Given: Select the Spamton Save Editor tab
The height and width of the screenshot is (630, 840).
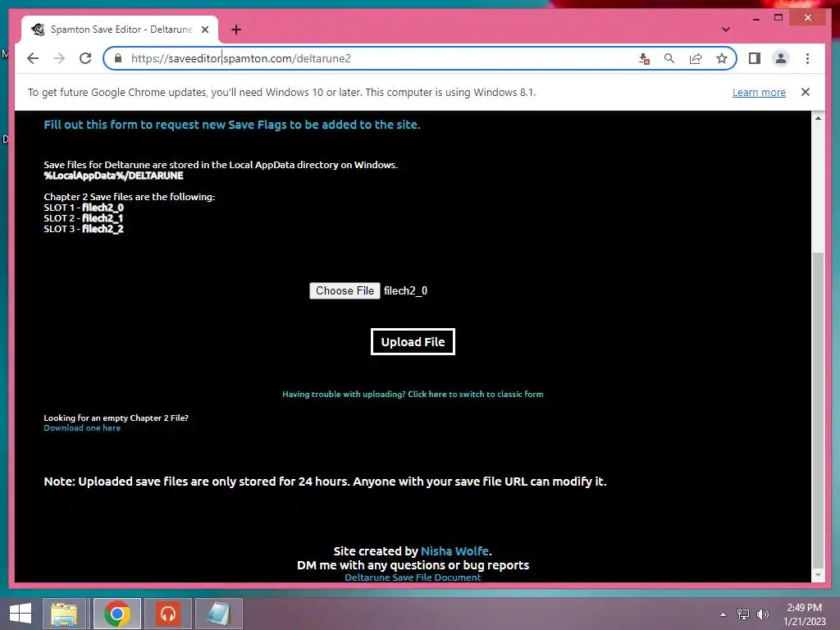Looking at the screenshot, I should click(x=120, y=30).
